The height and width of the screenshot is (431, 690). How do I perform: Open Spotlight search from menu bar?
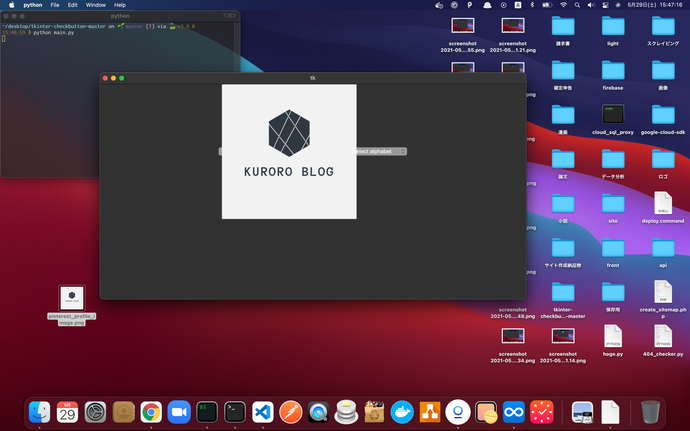point(577,5)
